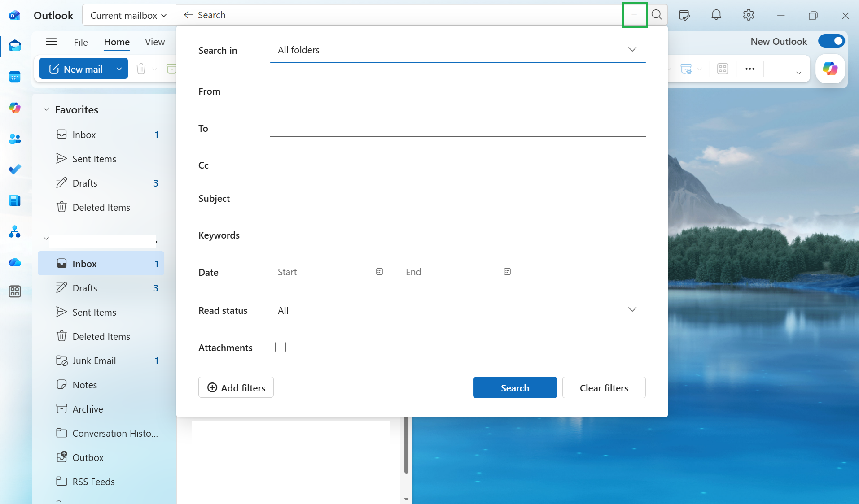Open the Copilot app in the left rail

[x=15, y=108]
